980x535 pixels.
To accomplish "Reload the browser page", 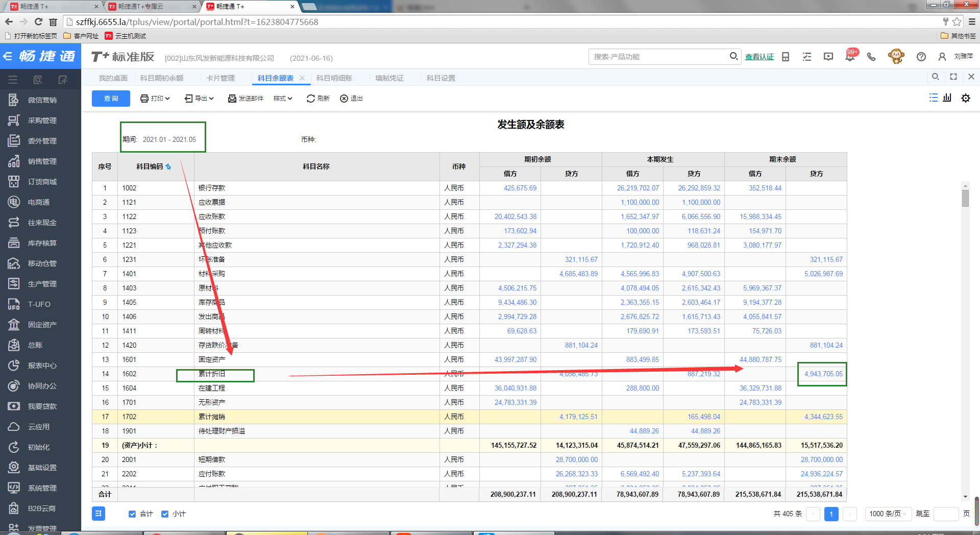I will pyautogui.click(x=38, y=22).
